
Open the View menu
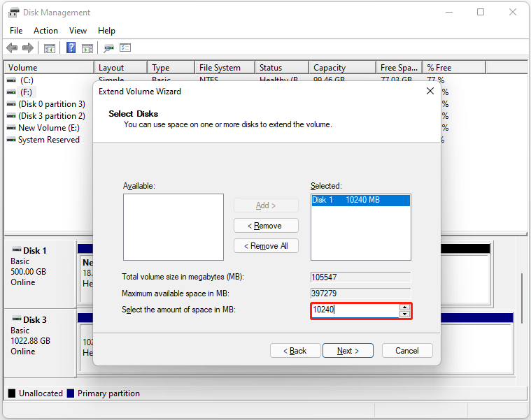click(x=78, y=31)
